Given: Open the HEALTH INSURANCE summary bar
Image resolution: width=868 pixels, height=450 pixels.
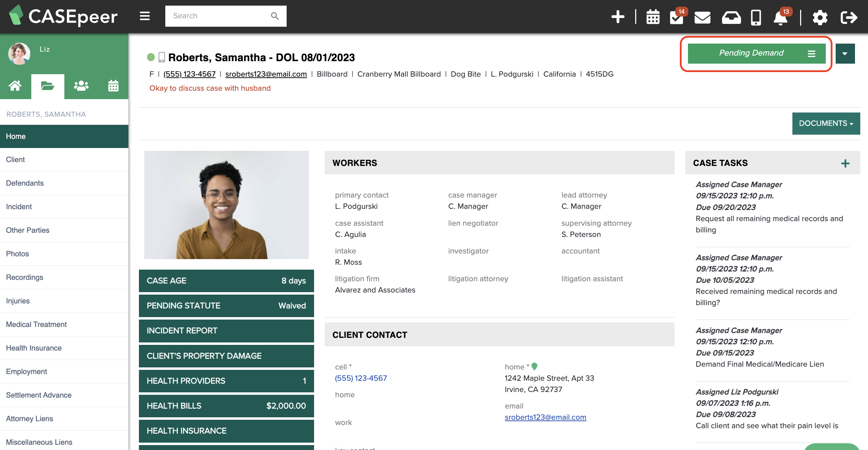Looking at the screenshot, I should pyautogui.click(x=226, y=431).
